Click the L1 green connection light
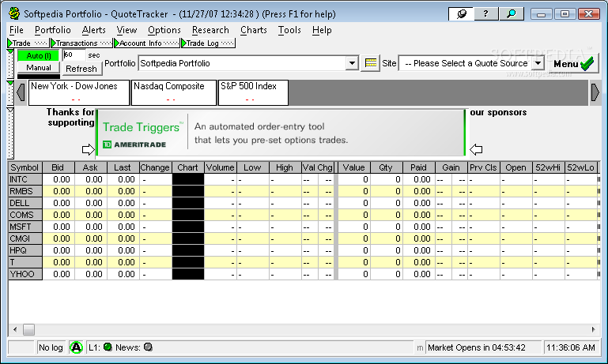This screenshot has height=364, width=608. [x=108, y=347]
